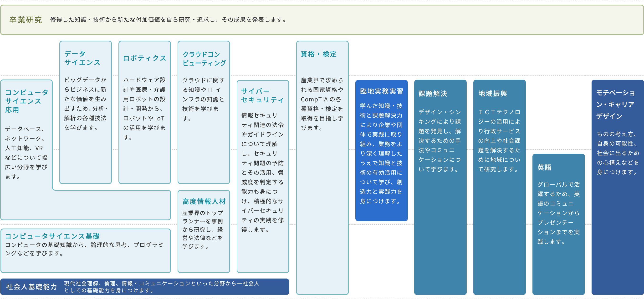Click the クラウドコンピューティング heading
The height and width of the screenshot is (299, 644).
[204, 59]
